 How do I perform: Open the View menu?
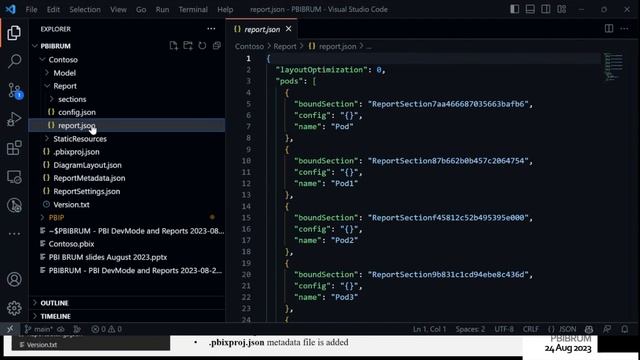[x=118, y=9]
